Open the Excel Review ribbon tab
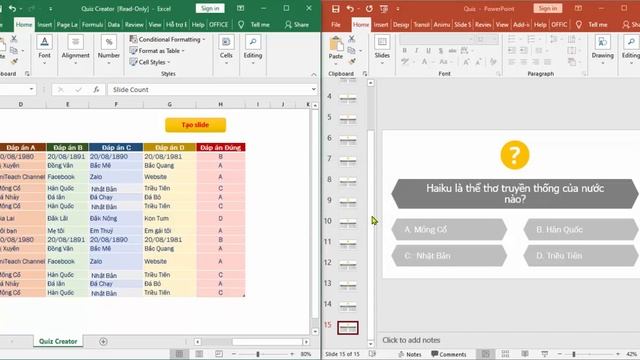This screenshot has height=360, width=640. (x=134, y=24)
